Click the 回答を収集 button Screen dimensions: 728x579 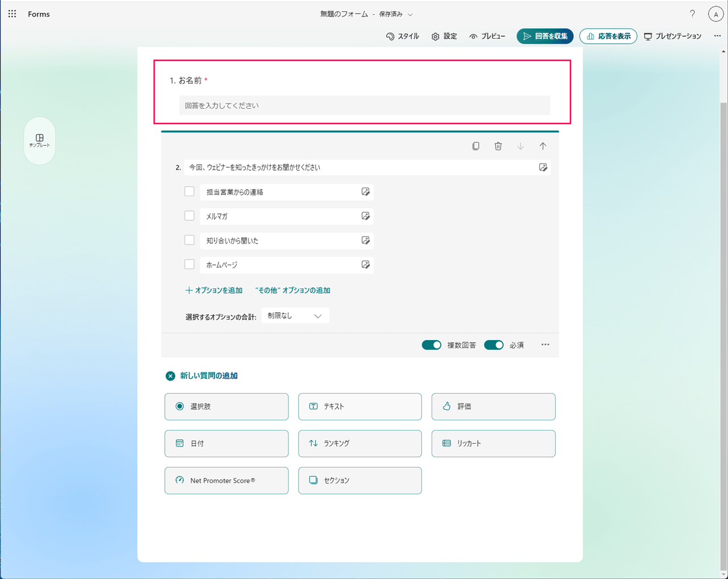[x=545, y=36]
